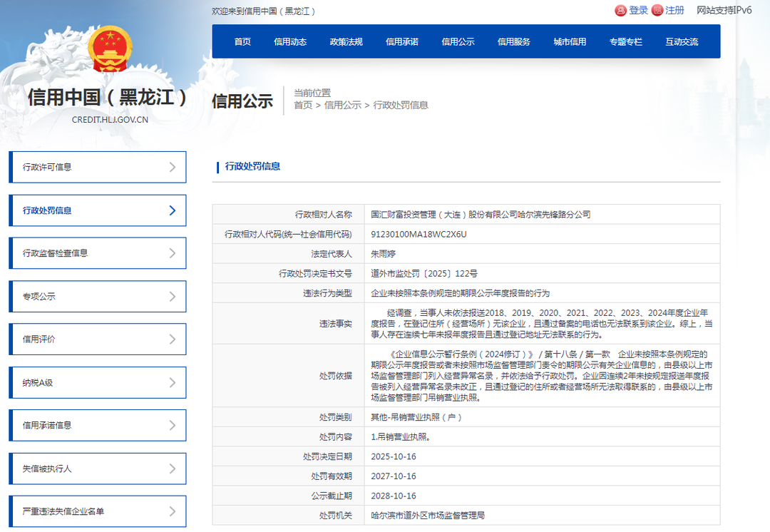Open 信用服务 navigation menu
The width and height of the screenshot is (770, 532).
pyautogui.click(x=513, y=42)
